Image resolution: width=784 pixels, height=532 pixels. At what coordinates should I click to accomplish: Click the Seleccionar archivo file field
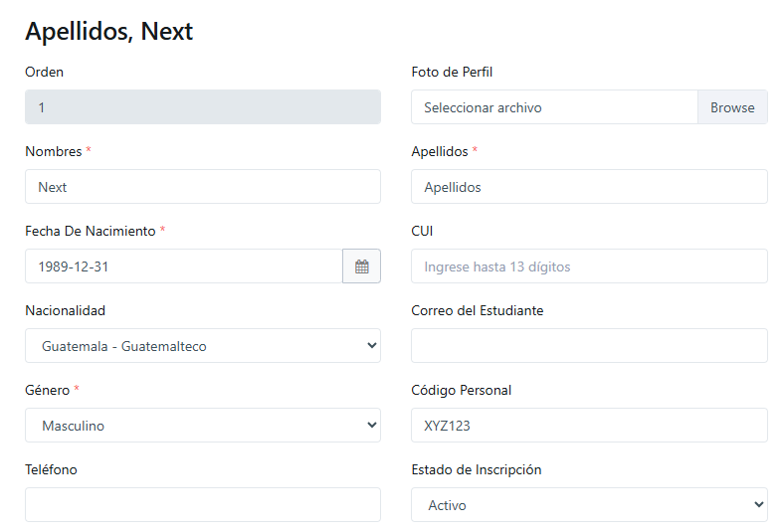[554, 107]
